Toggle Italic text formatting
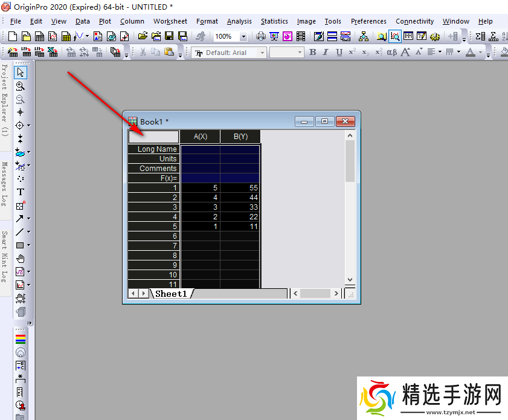This screenshot has width=508, height=420. [x=326, y=53]
